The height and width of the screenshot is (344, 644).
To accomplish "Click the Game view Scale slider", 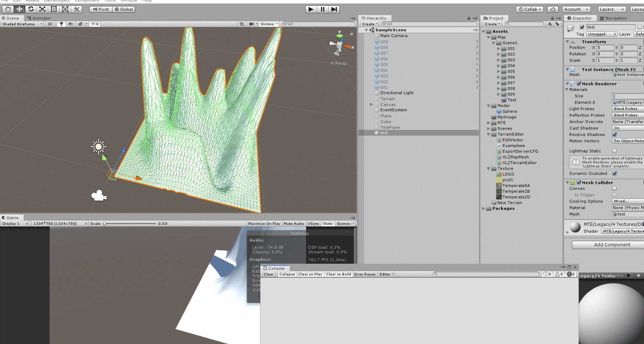I will (130, 224).
